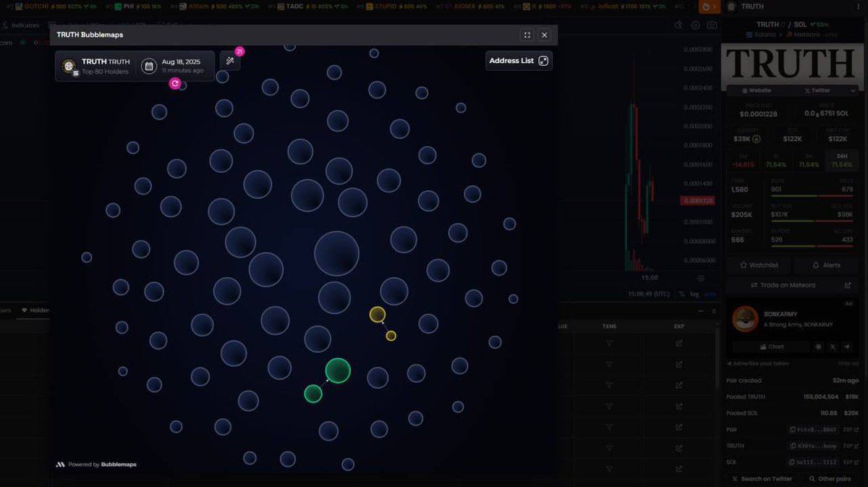
Task: Select the 24H price change tab
Action: (842, 161)
